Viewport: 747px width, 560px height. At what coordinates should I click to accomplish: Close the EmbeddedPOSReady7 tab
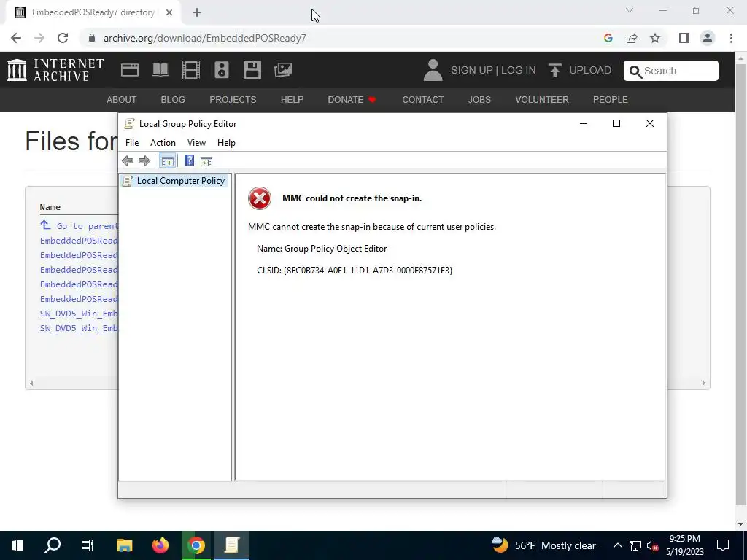169,12
